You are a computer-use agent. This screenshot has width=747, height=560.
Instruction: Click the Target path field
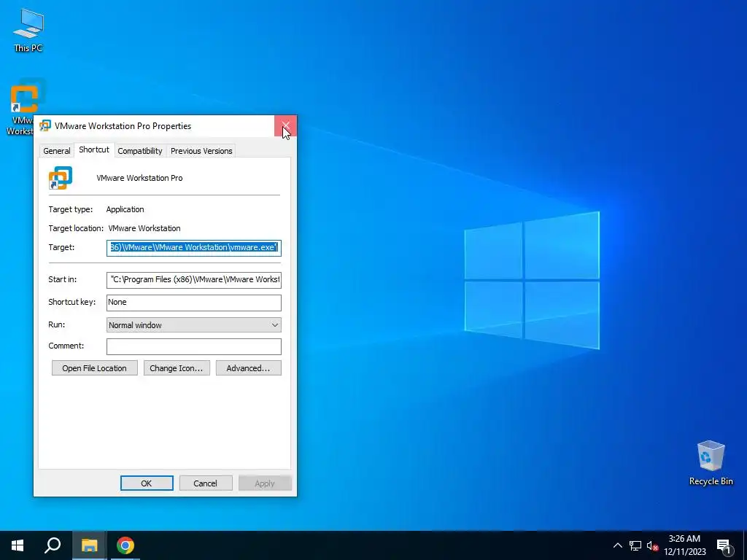[x=194, y=248]
